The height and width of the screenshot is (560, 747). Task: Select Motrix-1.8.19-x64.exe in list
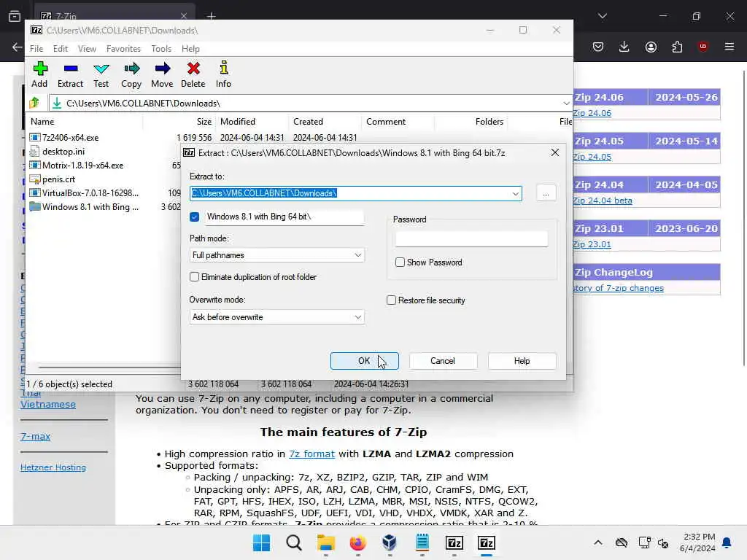click(83, 166)
